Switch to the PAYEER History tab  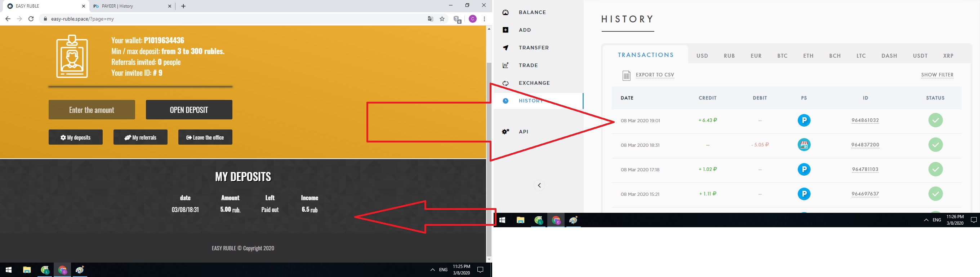(132, 6)
